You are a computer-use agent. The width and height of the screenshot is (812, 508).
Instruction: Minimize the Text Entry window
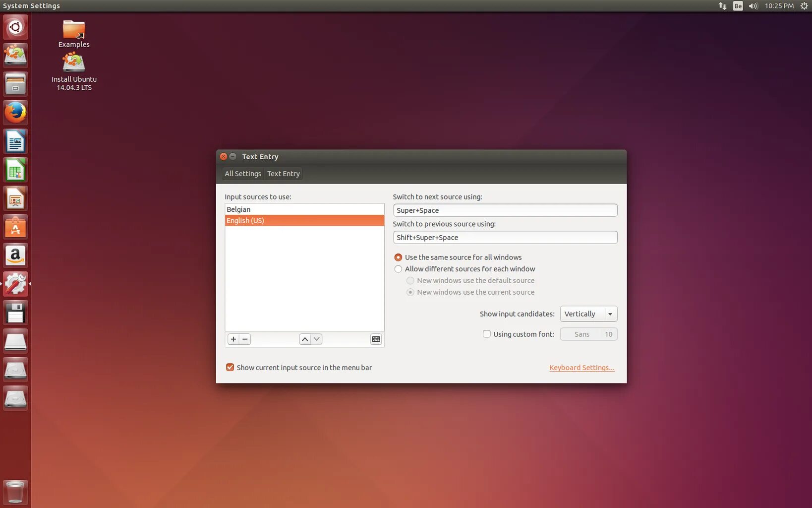pos(232,156)
